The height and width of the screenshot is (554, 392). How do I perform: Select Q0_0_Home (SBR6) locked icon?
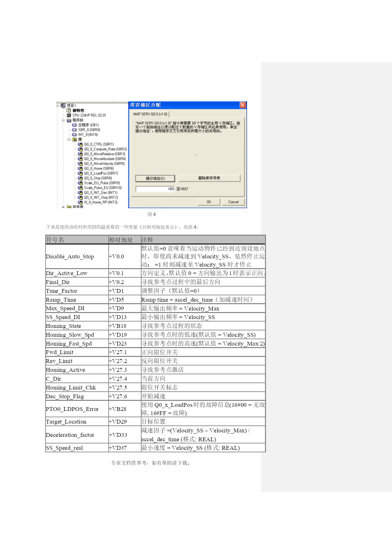point(80,169)
